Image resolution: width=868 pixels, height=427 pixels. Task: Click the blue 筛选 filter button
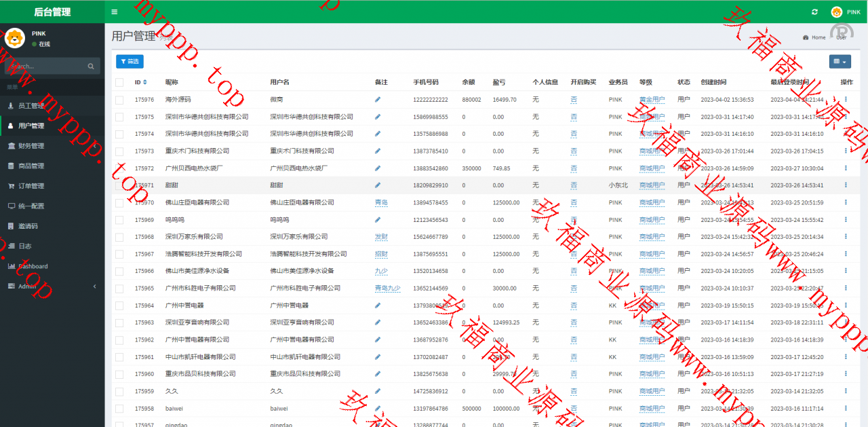(130, 62)
